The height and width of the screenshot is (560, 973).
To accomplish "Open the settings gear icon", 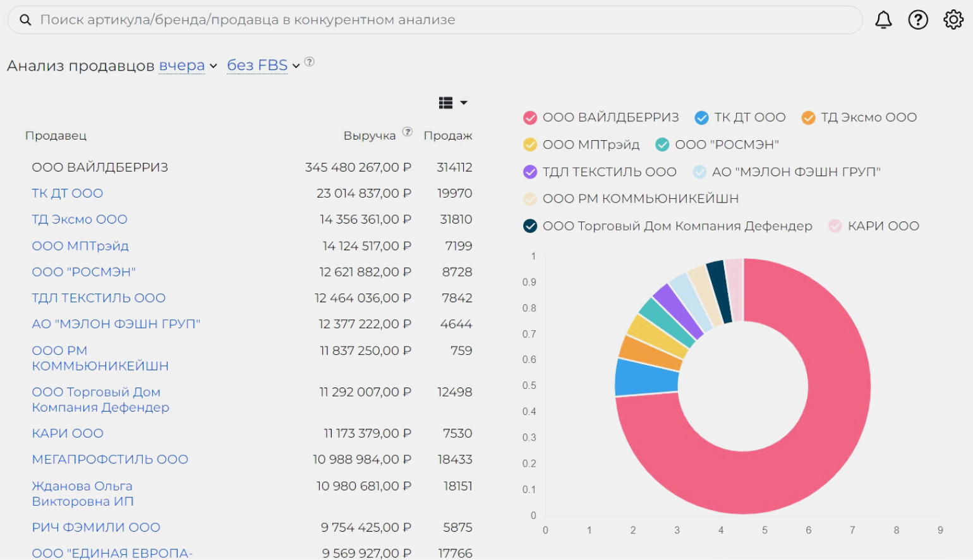I will point(953,20).
